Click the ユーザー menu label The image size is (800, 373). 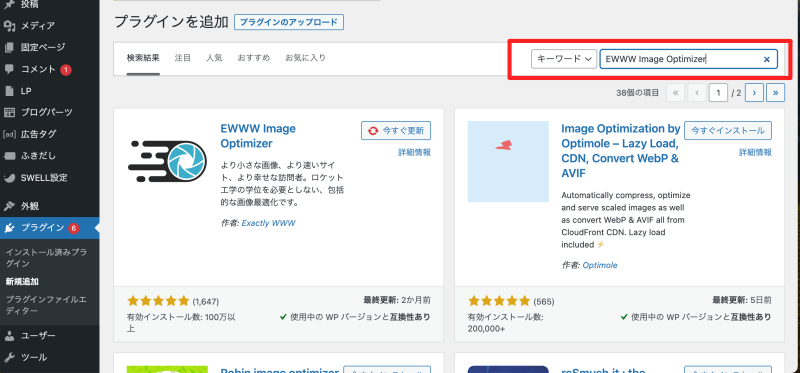(38, 336)
